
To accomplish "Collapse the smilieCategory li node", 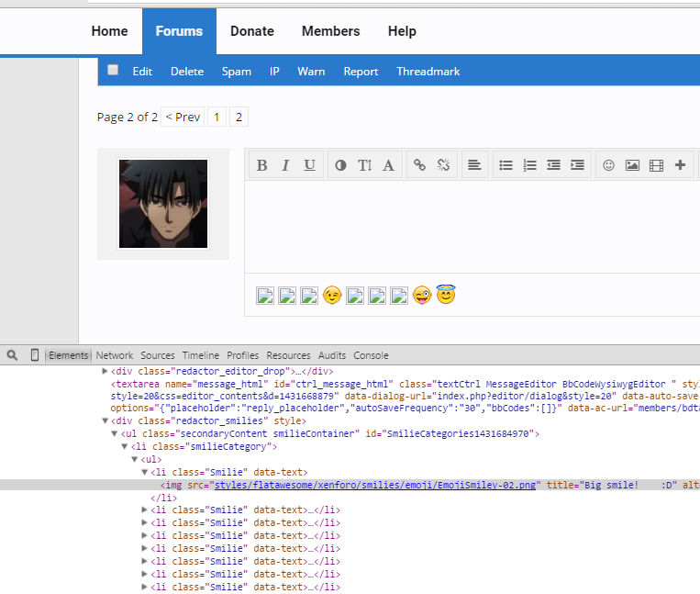I will pyautogui.click(x=124, y=446).
